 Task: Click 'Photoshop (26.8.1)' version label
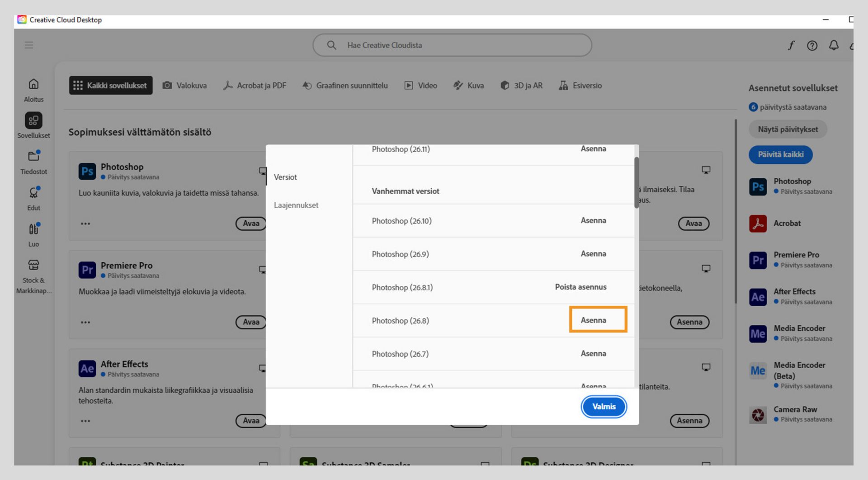[402, 287]
